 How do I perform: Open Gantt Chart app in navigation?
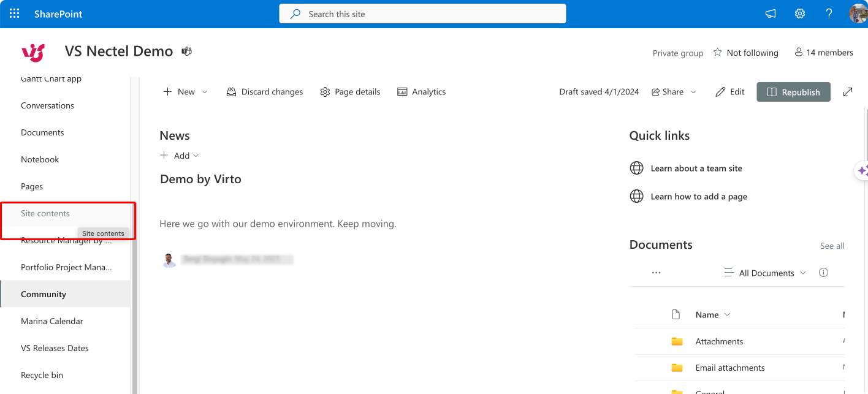click(x=51, y=78)
